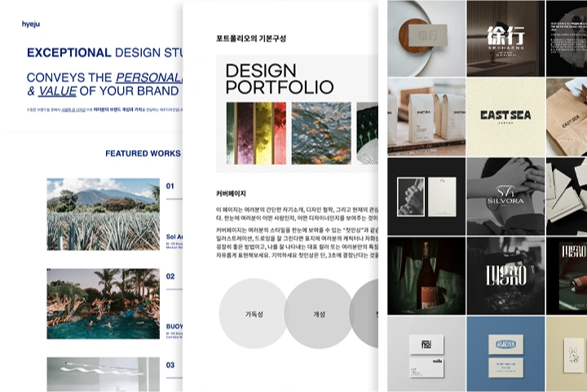Click the 가독성 circle
Image resolution: width=587 pixels, height=392 pixels.
pos(254,314)
